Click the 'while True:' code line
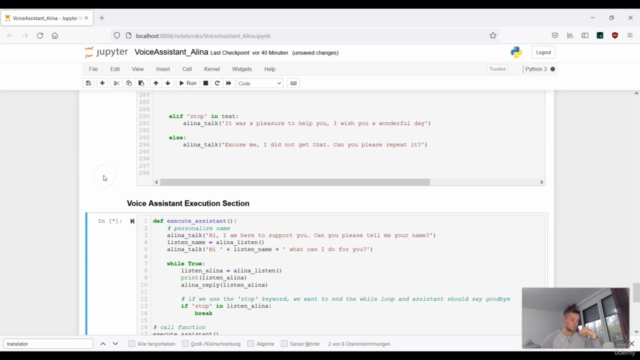The height and width of the screenshot is (360, 640). (186, 264)
